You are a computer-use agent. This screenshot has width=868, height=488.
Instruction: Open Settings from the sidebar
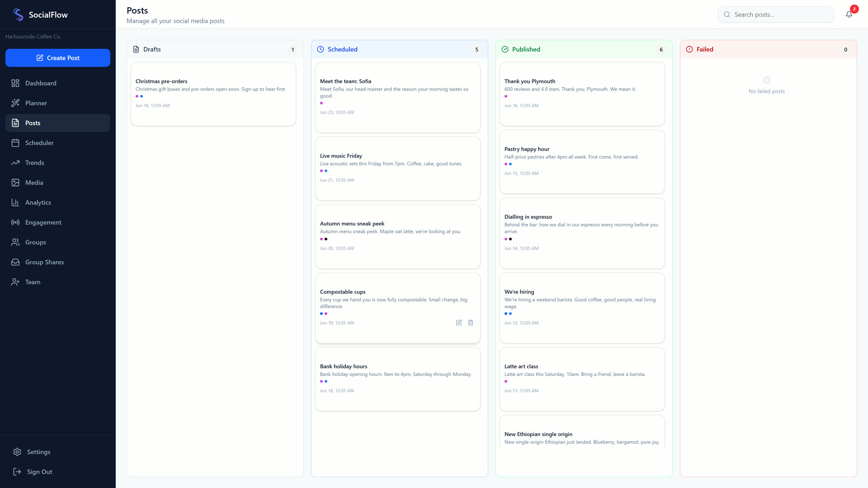pos(58,452)
